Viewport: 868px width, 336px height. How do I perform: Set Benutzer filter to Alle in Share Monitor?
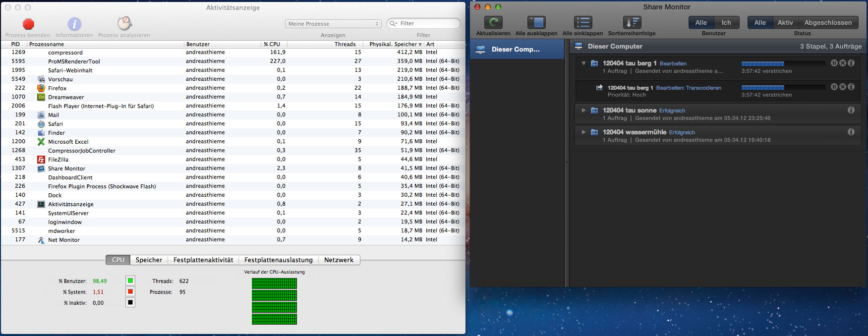(x=701, y=22)
